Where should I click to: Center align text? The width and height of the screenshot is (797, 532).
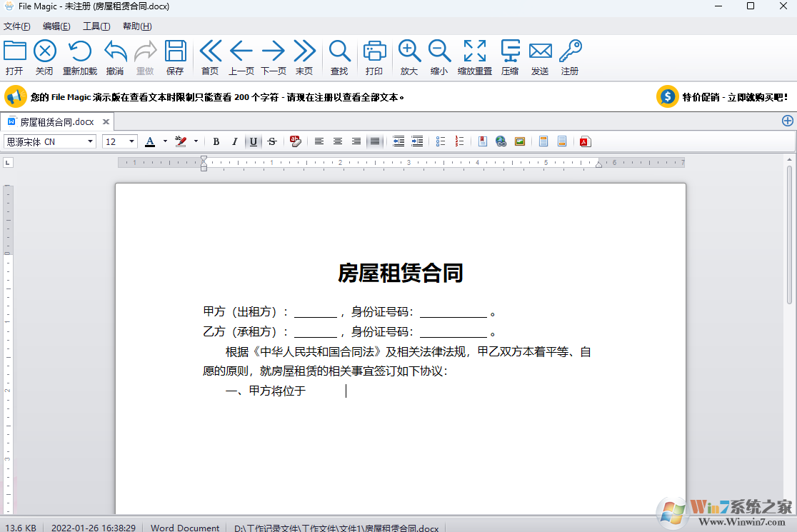(x=338, y=141)
